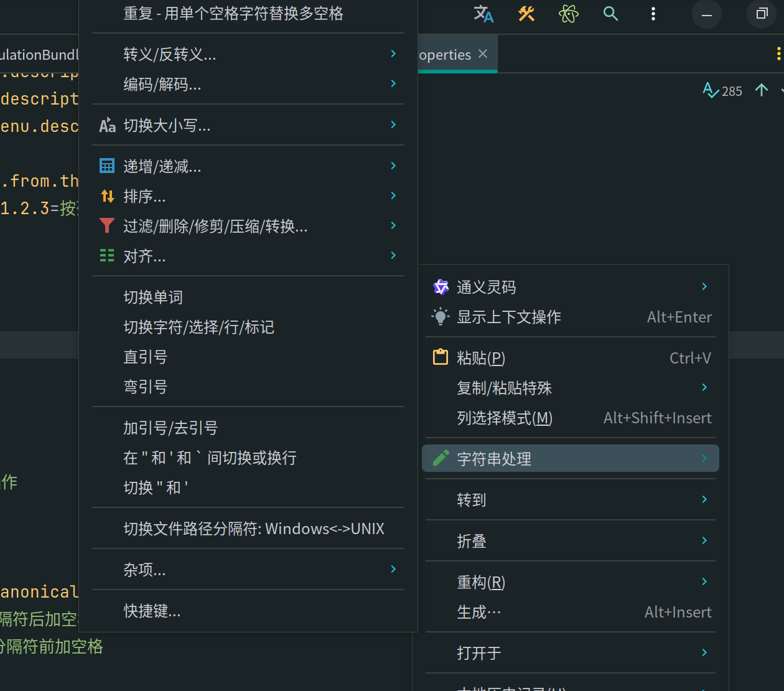This screenshot has width=784, height=691.
Task: Select 加引号/去引号 menu entry
Action: click(248, 428)
